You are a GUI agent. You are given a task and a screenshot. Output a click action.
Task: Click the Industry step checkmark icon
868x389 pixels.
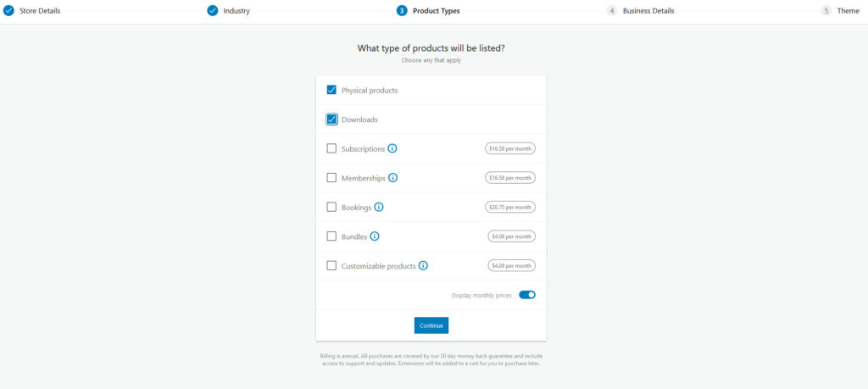[x=213, y=10]
